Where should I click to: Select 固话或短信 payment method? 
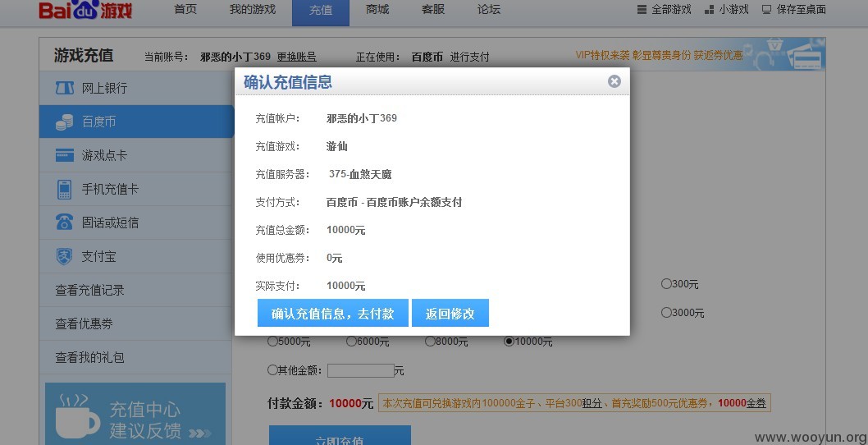(137, 222)
